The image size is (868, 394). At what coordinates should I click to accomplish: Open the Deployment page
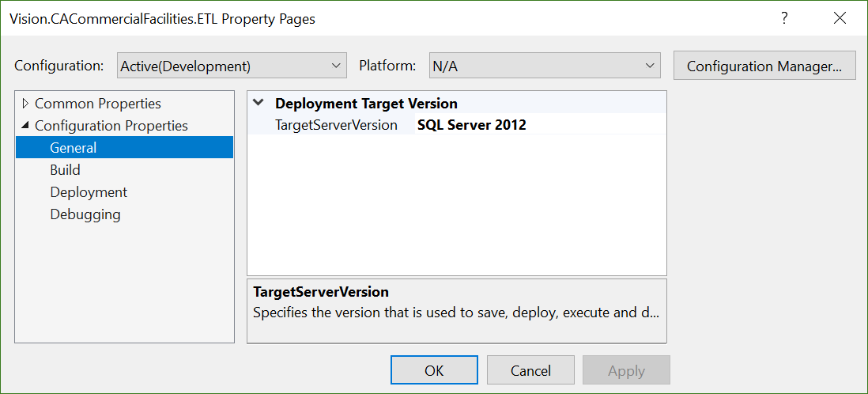coord(89,192)
